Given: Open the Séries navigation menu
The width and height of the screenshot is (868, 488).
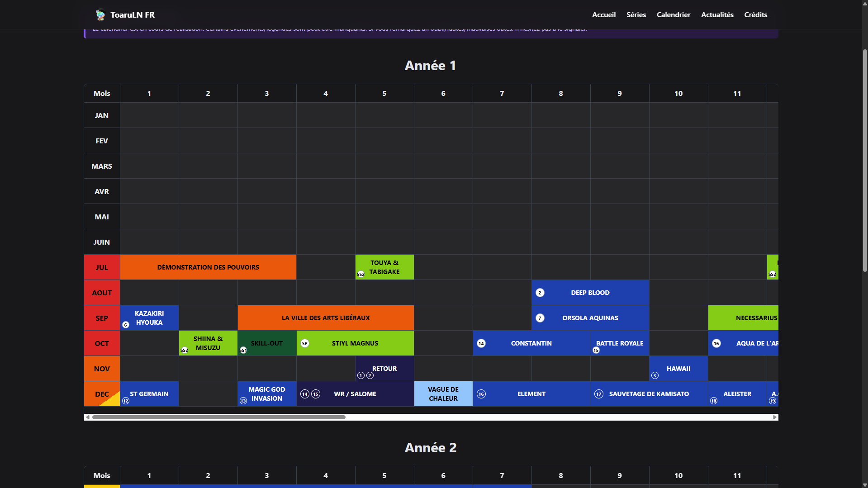Looking at the screenshot, I should pyautogui.click(x=636, y=15).
